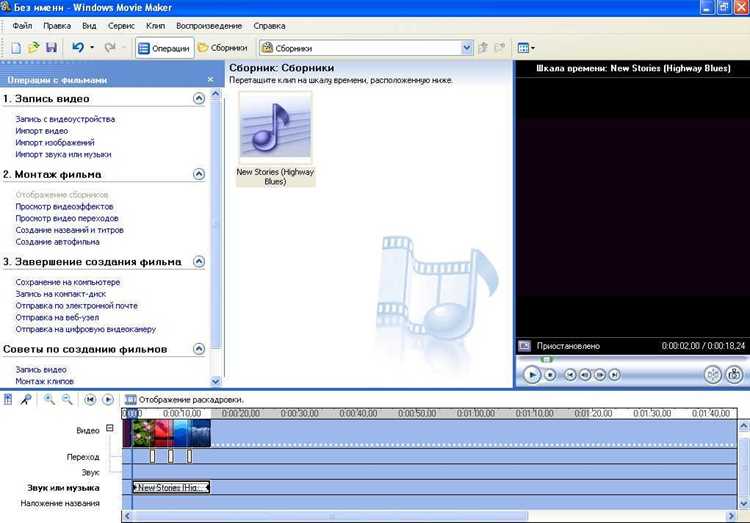
Task: Zoom out the timeline with magnifier minus
Action: click(67, 400)
